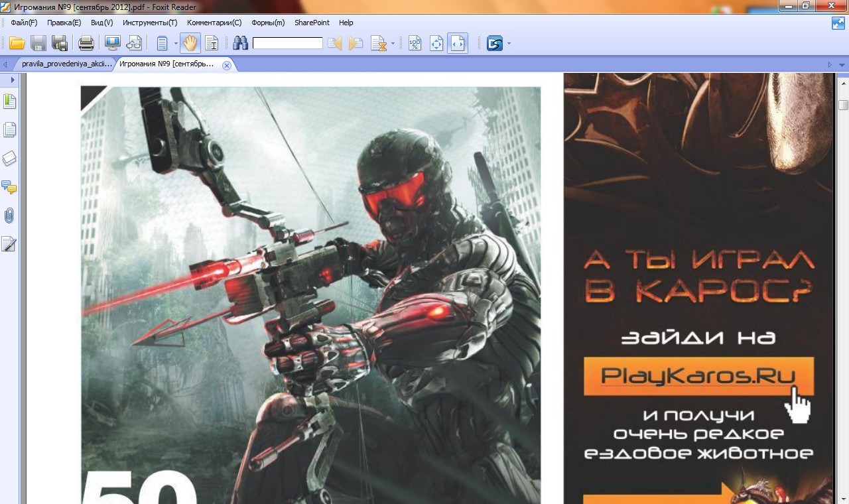Click the Open file folder icon
The image size is (849, 504).
(x=17, y=44)
